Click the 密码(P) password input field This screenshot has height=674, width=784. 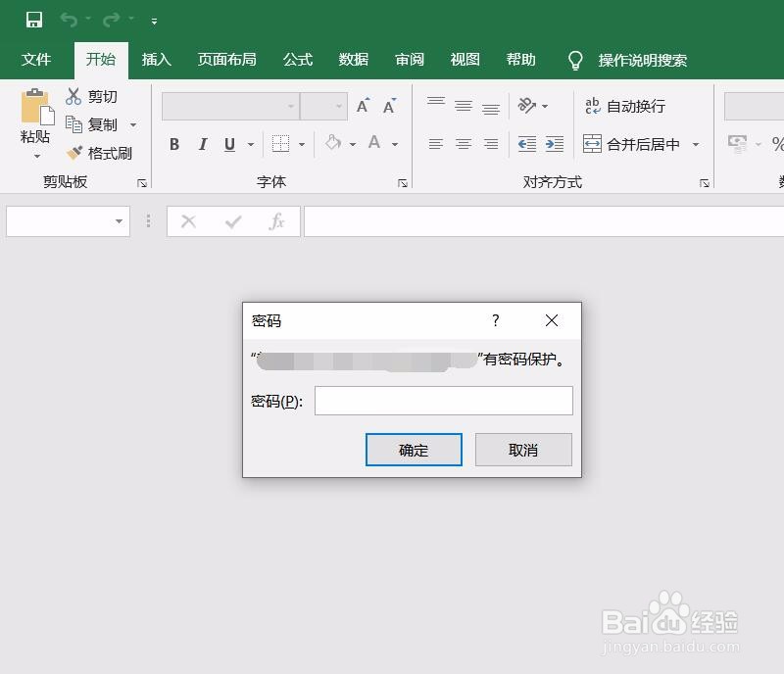click(444, 401)
